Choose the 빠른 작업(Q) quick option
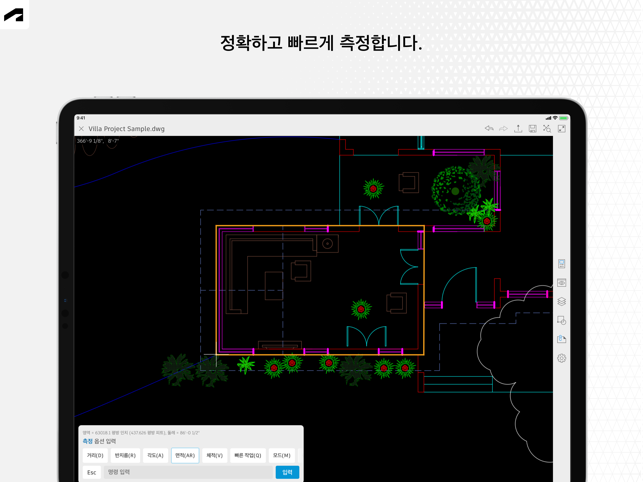This screenshot has height=482, width=643. [248, 456]
